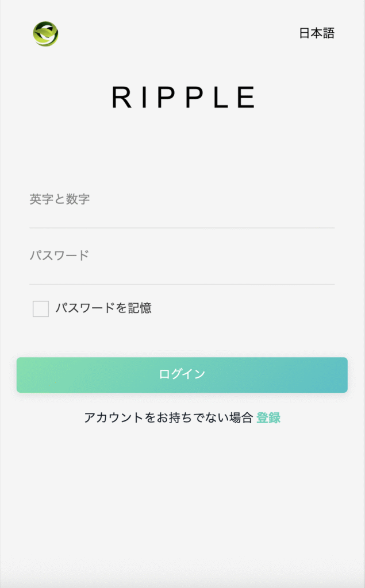
Task: Expand the language menu at top right
Action: (x=317, y=33)
